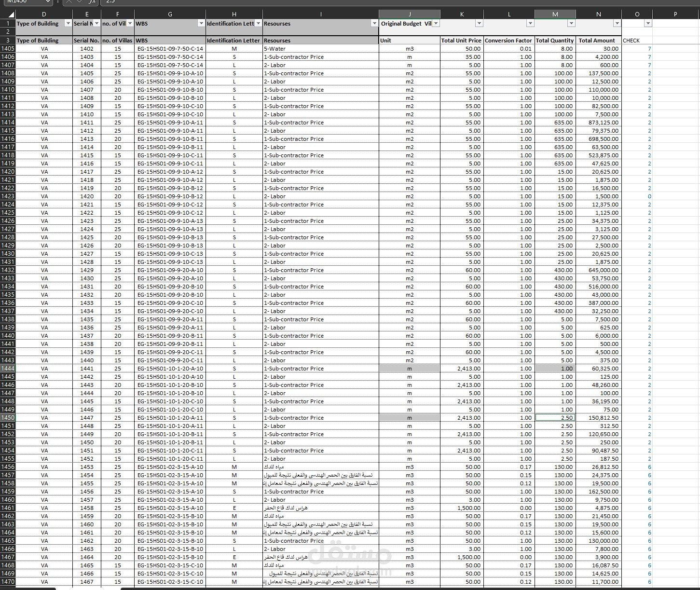Select column D header
Screen dimensions: 700x590
(44, 14)
